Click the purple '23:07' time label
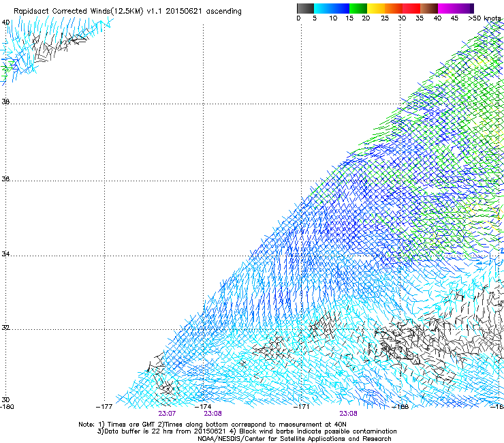Image resolution: width=504 pixels, height=443 pixels. coord(167,414)
